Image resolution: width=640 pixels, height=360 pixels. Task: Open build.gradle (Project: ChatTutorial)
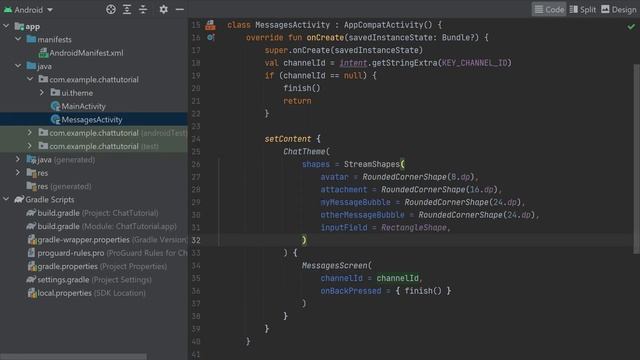(98, 213)
